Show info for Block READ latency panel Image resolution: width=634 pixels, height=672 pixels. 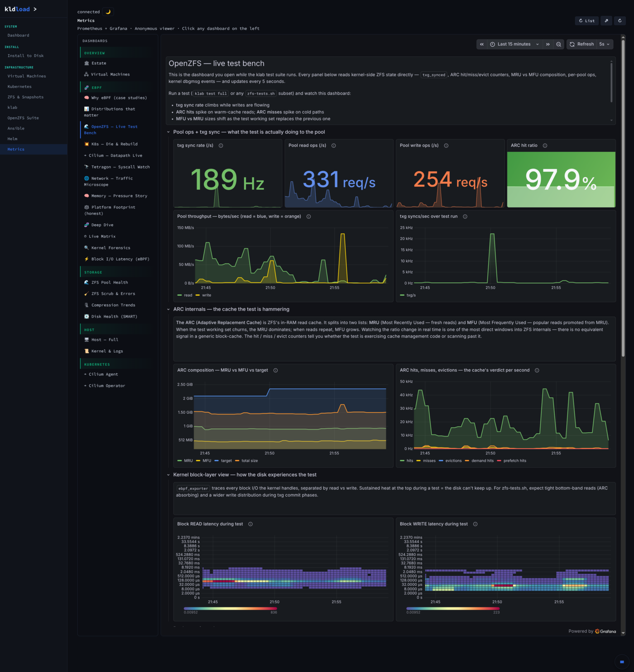250,524
